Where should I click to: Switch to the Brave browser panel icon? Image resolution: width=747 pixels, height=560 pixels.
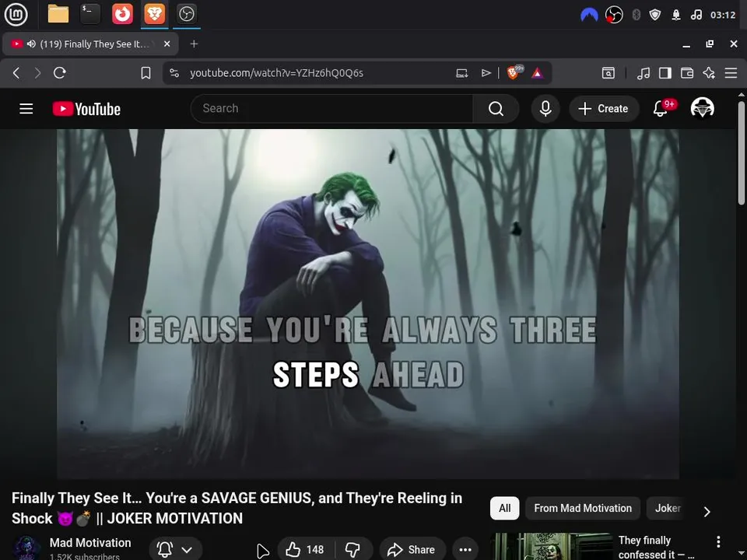154,14
